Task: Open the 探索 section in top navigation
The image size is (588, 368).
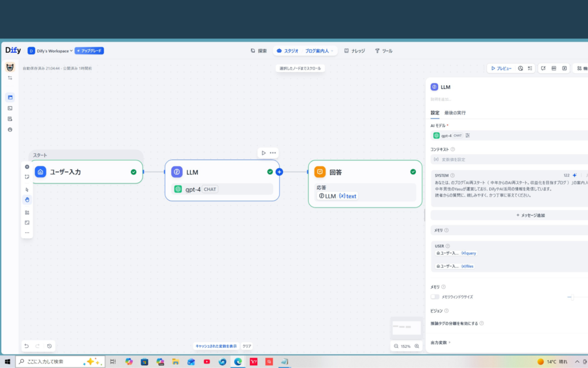Action: [x=262, y=51]
